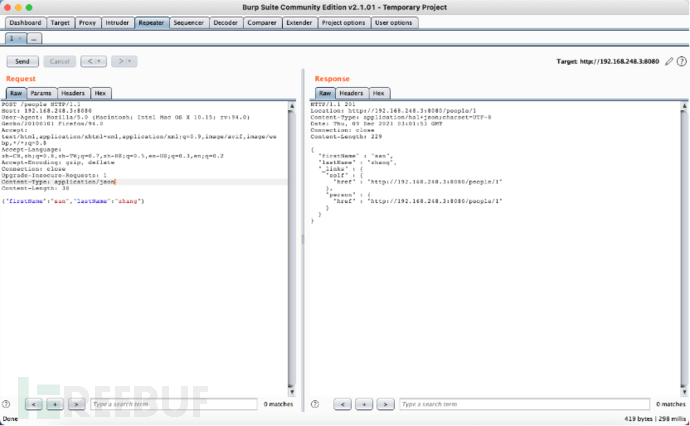Image resolution: width=690 pixels, height=426 pixels.
Task: Click response scrollbar up arrow
Action: click(x=684, y=106)
